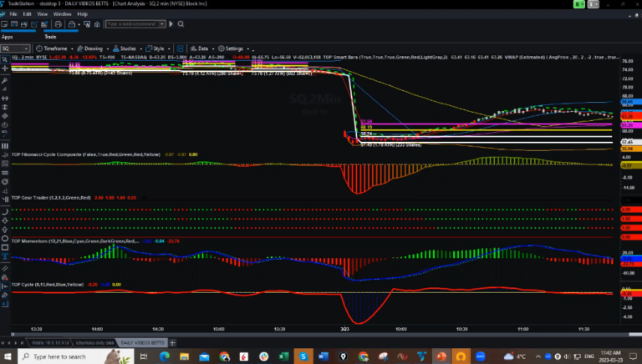Viewport: 642px width, 364px height.
Task: Open Microsoft Edge from the taskbar
Action: pos(164,356)
